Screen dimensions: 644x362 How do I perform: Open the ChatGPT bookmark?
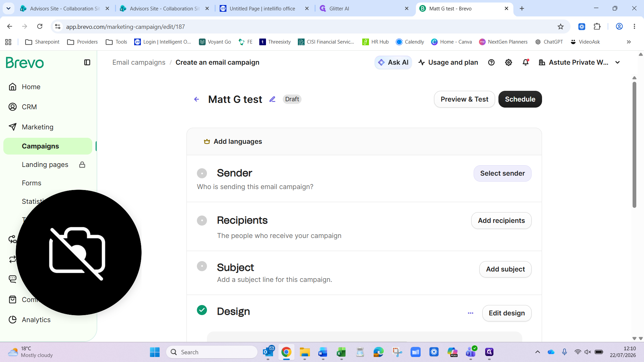point(549,42)
